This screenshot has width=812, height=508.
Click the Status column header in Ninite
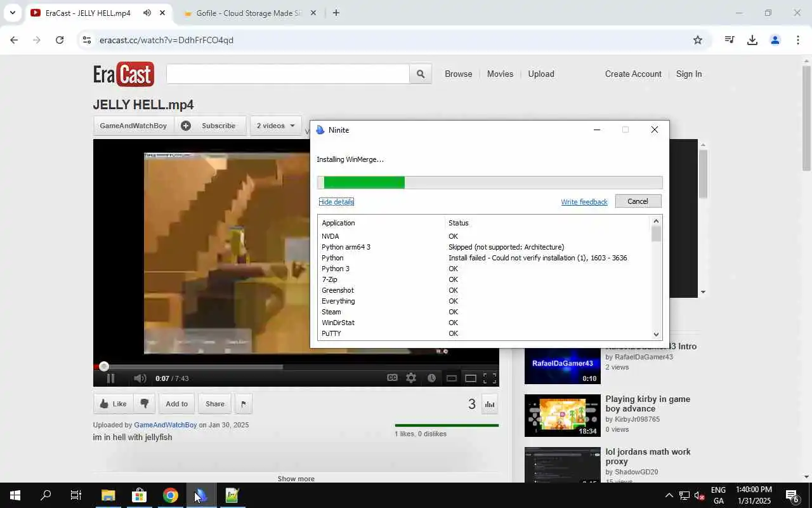[548, 223]
